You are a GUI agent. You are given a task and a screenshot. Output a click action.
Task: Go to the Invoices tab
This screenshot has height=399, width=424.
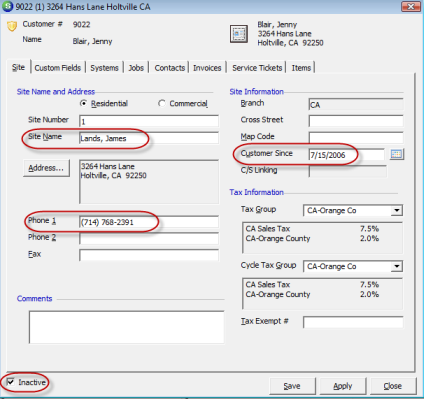pyautogui.click(x=207, y=68)
